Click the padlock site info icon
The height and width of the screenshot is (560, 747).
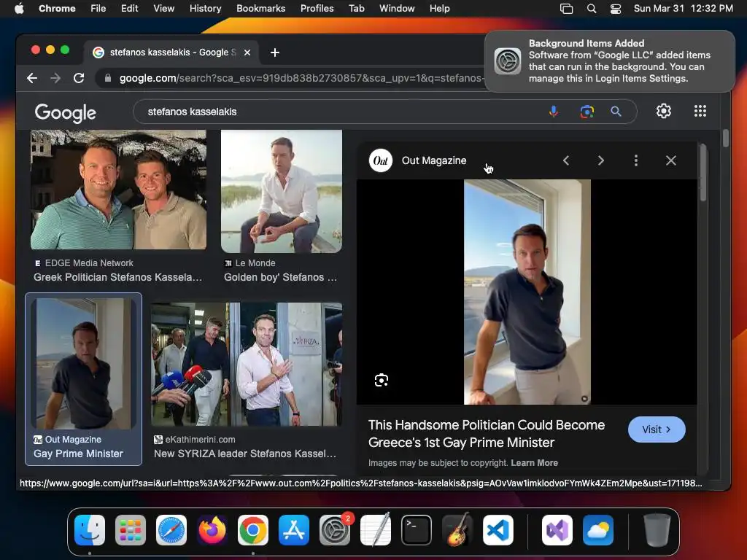[108, 78]
